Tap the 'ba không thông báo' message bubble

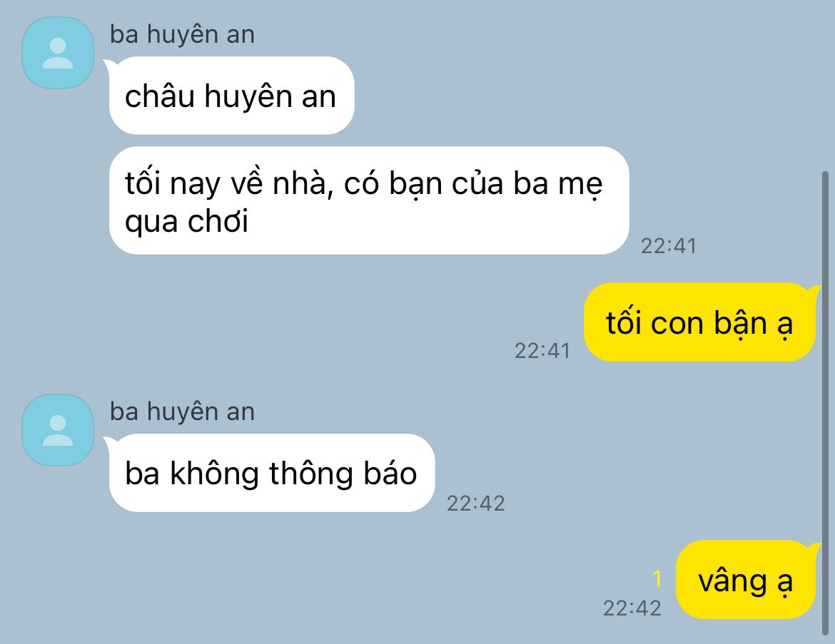coord(272,473)
